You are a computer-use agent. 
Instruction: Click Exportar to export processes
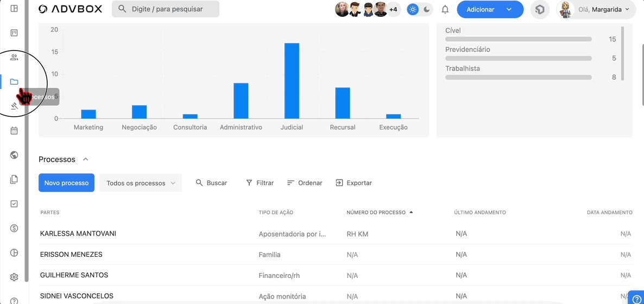pos(353,183)
